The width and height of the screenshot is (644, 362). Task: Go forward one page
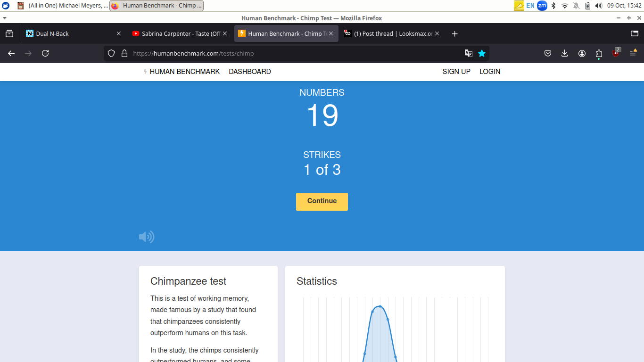28,53
